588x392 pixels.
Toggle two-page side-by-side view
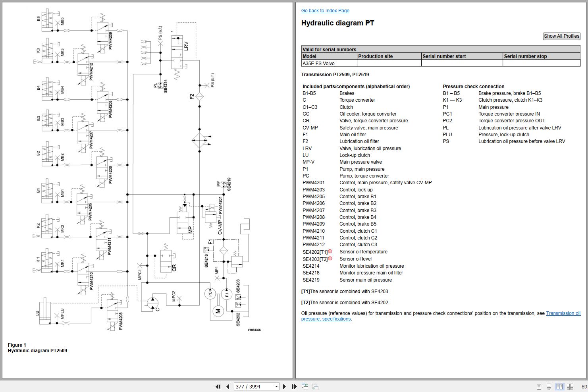(x=559, y=386)
